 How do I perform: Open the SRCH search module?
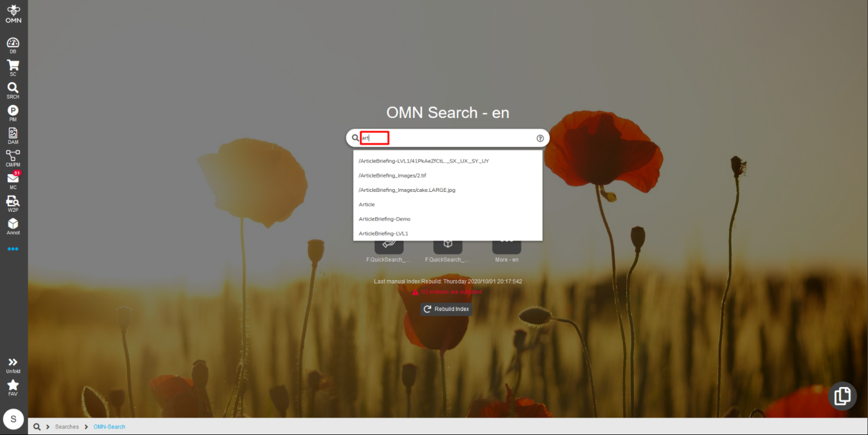tap(13, 91)
